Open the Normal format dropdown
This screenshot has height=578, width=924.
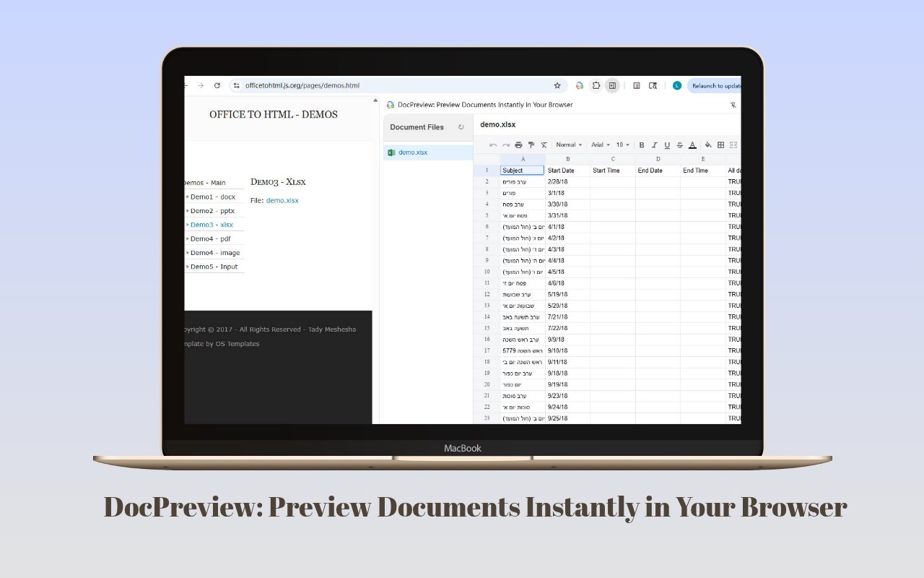[x=569, y=145]
